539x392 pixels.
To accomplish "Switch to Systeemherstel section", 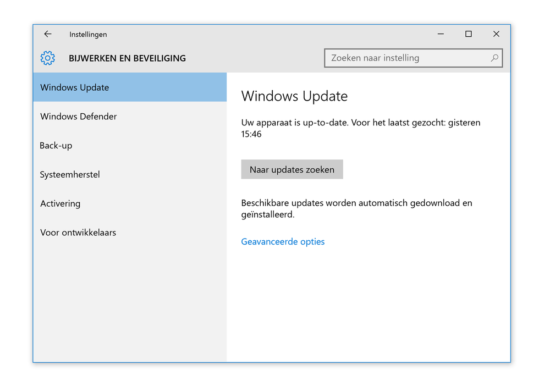I will click(130, 174).
